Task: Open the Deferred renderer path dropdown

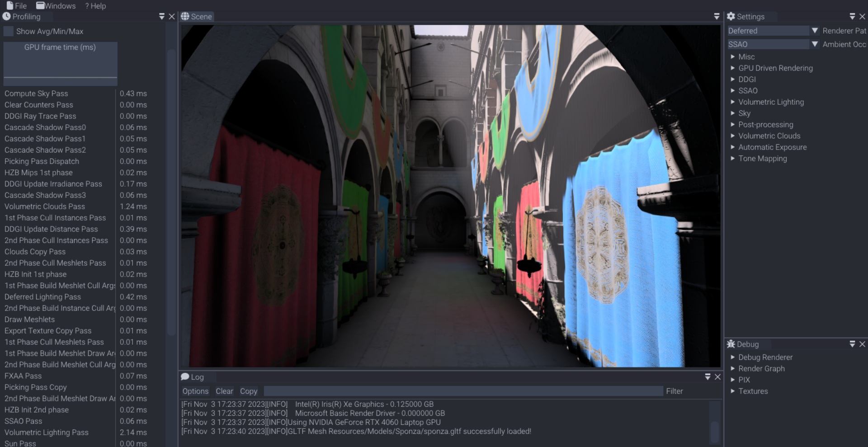Action: 773,31
